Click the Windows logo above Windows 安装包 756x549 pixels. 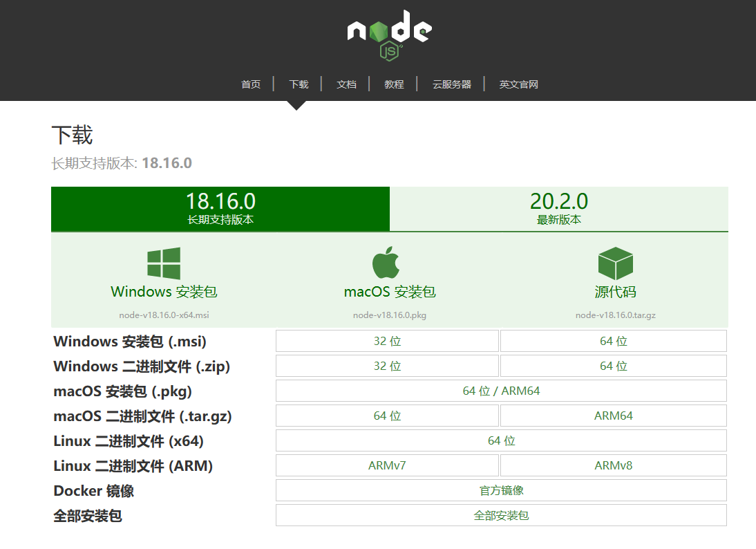pos(163,263)
